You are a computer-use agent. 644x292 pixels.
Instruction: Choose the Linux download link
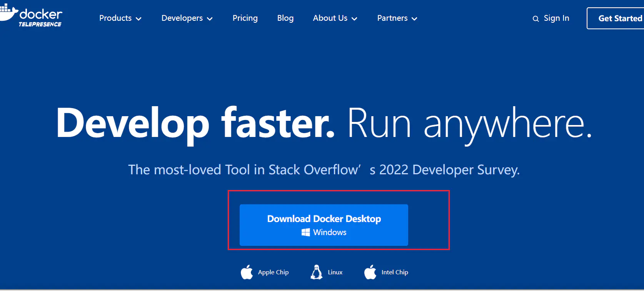[327, 272]
